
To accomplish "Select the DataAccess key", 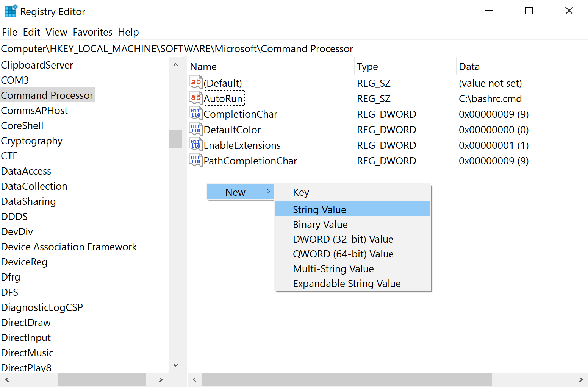I will click(26, 171).
